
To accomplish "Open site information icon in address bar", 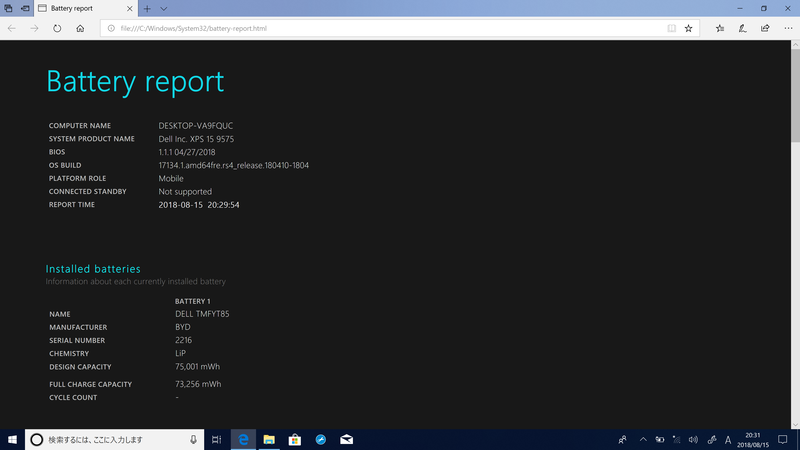I will [111, 29].
